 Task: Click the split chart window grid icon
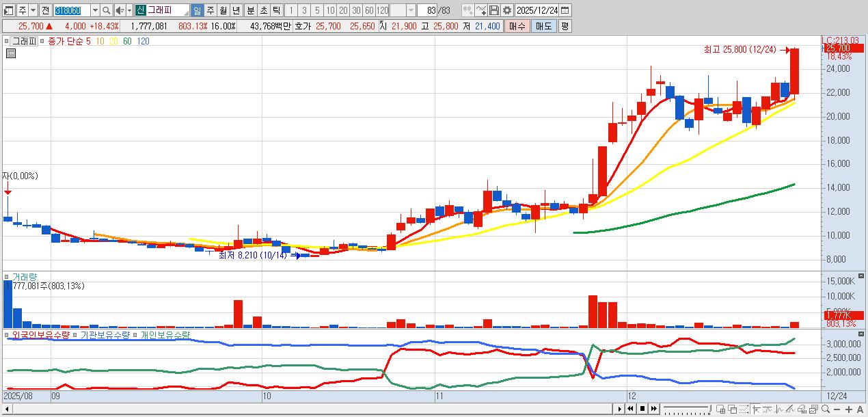(x=720, y=409)
